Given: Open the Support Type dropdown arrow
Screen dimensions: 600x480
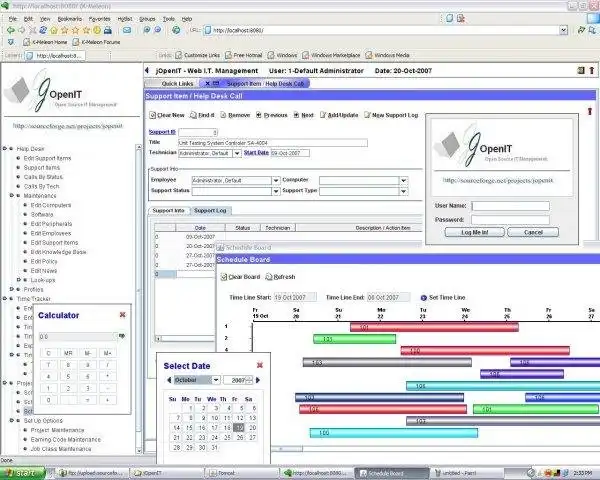Looking at the screenshot, I should click(403, 191).
